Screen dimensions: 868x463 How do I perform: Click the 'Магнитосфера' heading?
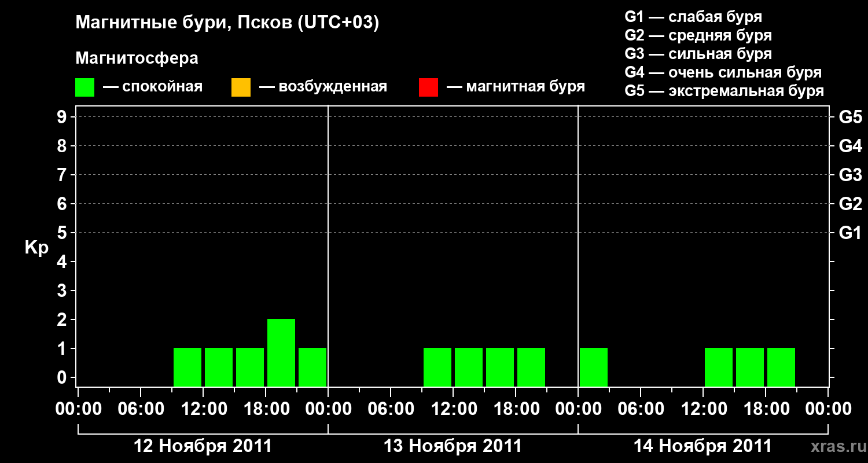(x=137, y=58)
